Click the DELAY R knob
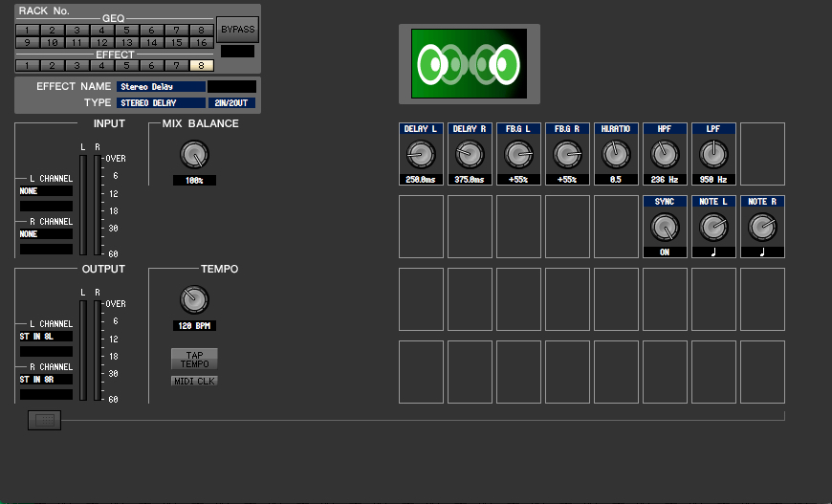Image resolution: width=832 pixels, height=504 pixels. click(x=470, y=154)
